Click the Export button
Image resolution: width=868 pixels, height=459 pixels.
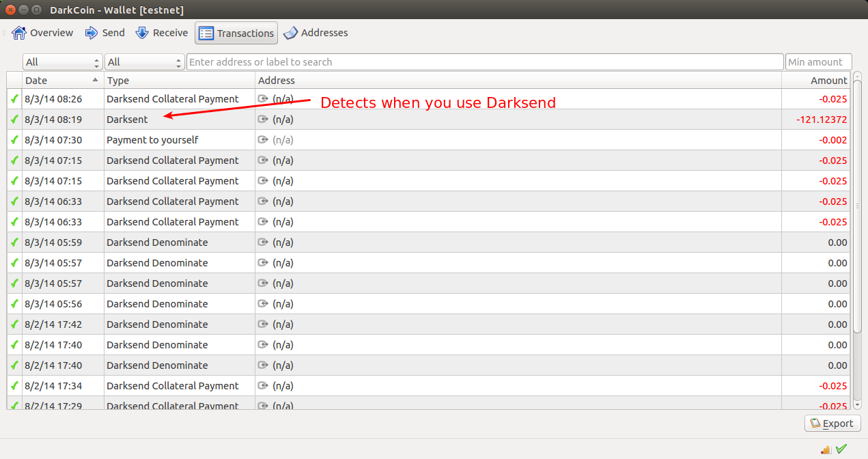[832, 423]
